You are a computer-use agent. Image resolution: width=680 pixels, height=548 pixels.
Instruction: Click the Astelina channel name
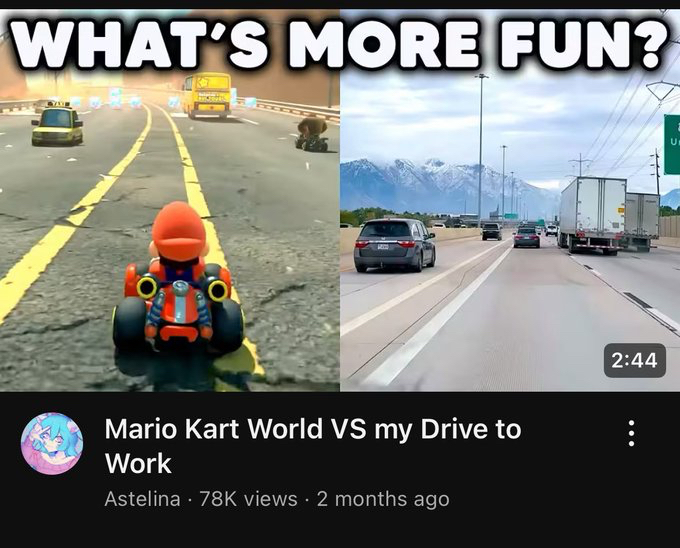142,499
